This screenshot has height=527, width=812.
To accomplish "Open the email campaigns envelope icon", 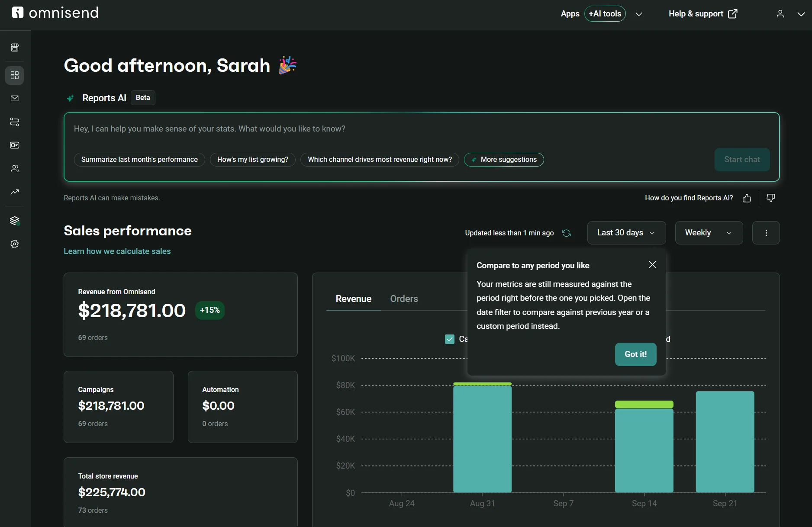I will [15, 98].
